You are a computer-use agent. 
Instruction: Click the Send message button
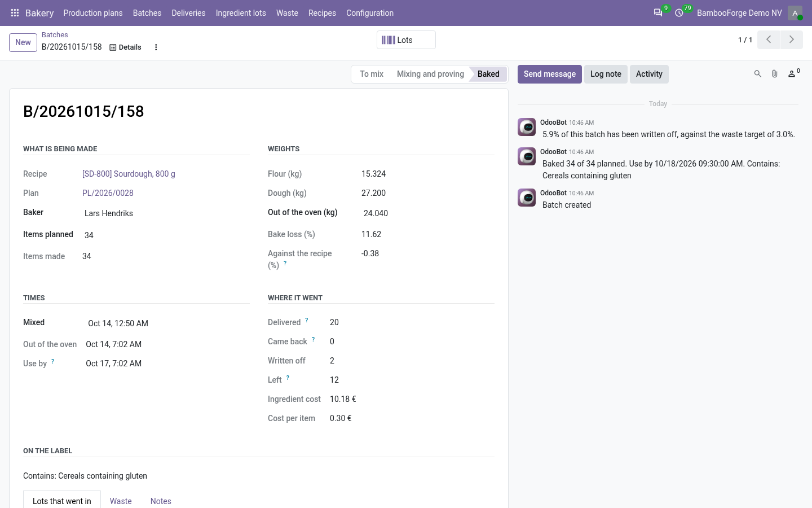(x=550, y=74)
